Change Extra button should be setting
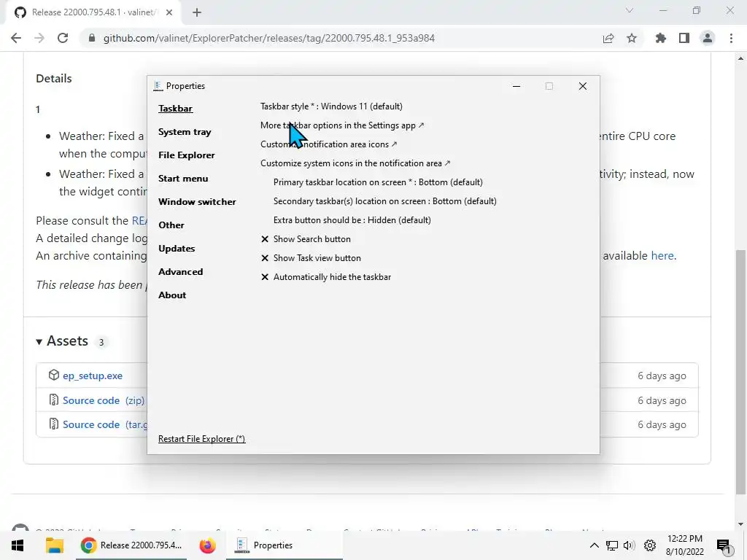Screen dimensions: 747x560 [352, 220]
